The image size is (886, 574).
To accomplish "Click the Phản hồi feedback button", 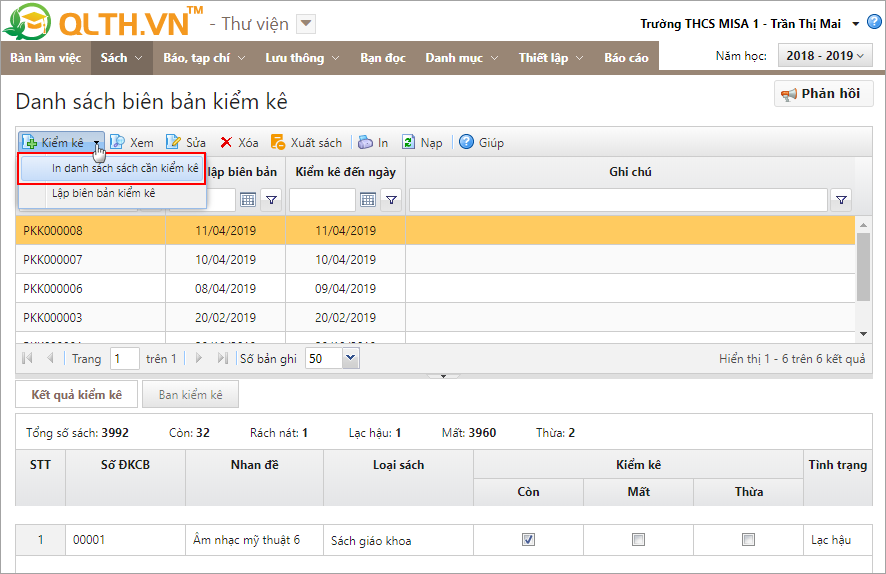I will [823, 94].
